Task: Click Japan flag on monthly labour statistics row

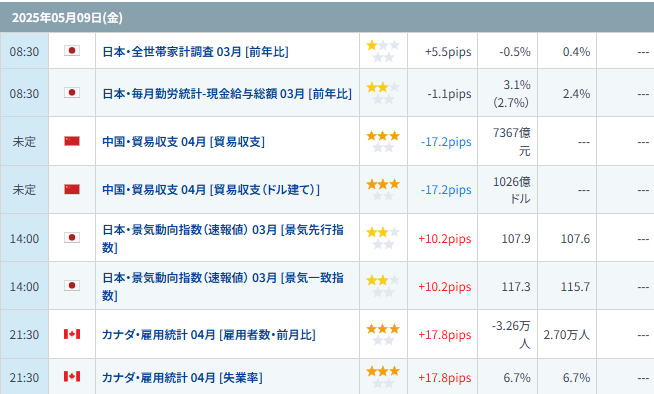Action: pyautogui.click(x=72, y=93)
